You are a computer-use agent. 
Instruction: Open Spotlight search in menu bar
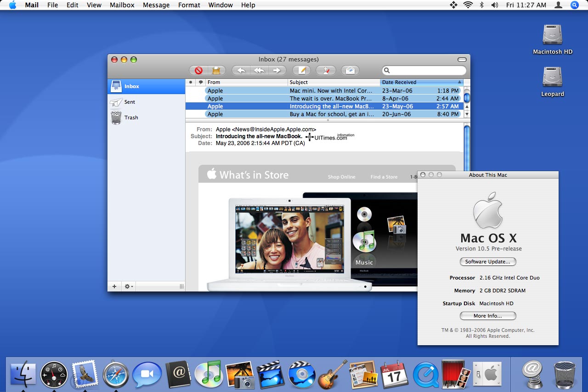coord(574,5)
